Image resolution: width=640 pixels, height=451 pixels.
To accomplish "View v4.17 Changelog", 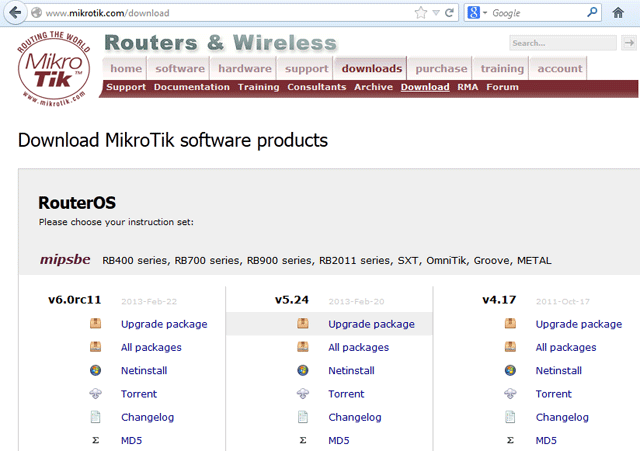I will click(562, 417).
